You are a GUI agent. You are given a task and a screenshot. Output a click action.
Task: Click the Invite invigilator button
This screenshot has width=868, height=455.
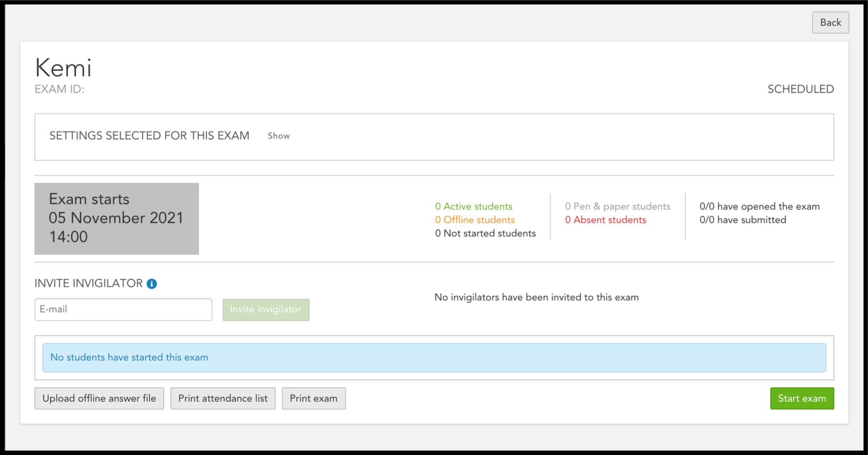pyautogui.click(x=266, y=309)
